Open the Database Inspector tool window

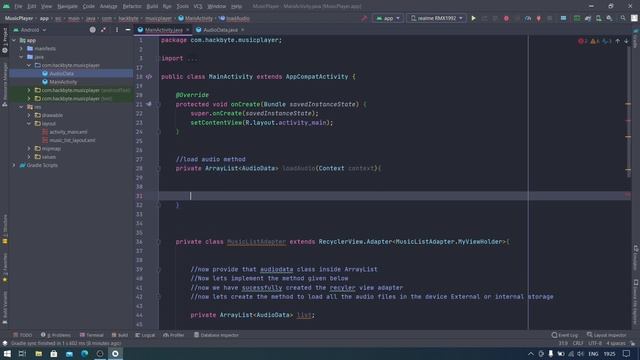tap(216, 335)
